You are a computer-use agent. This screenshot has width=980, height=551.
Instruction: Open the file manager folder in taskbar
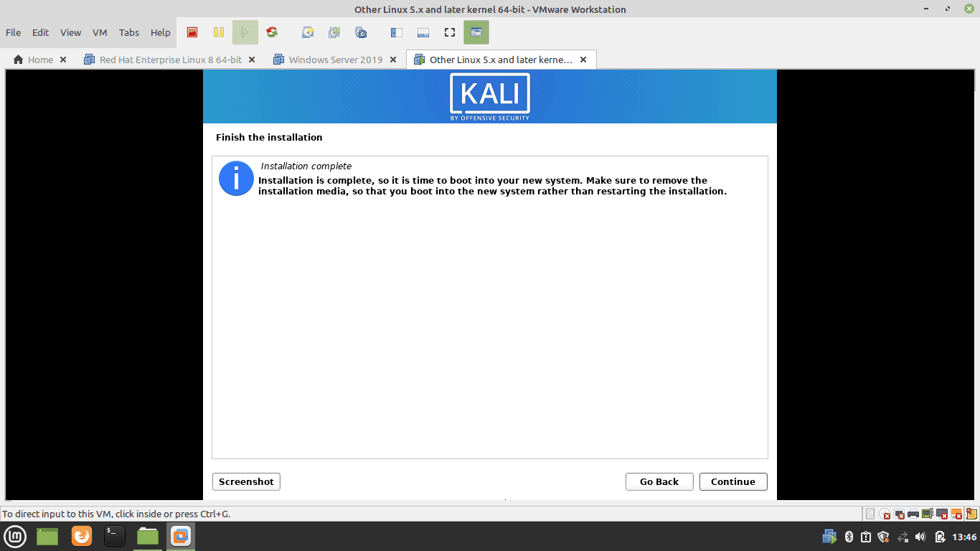point(148,536)
